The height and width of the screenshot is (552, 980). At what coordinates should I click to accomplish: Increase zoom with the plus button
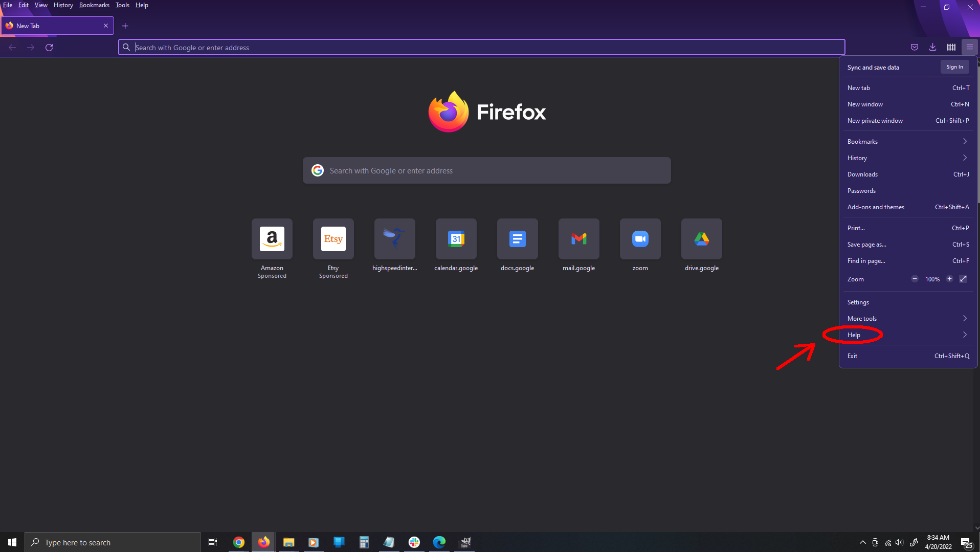click(949, 279)
